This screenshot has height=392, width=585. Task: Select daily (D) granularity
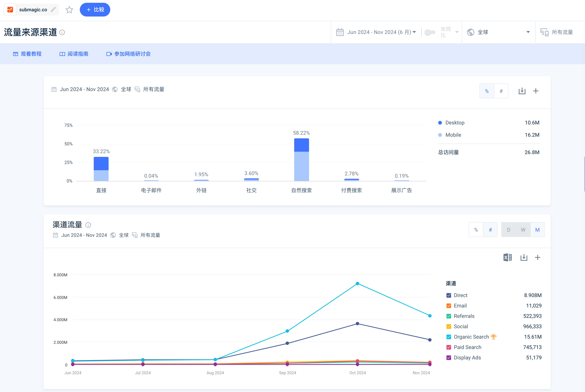(508, 230)
